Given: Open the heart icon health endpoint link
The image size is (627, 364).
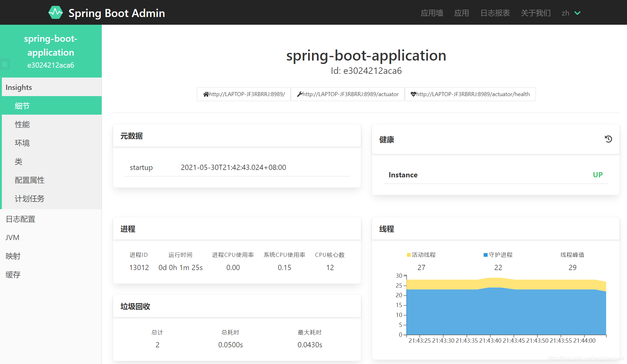Looking at the screenshot, I should point(470,94).
